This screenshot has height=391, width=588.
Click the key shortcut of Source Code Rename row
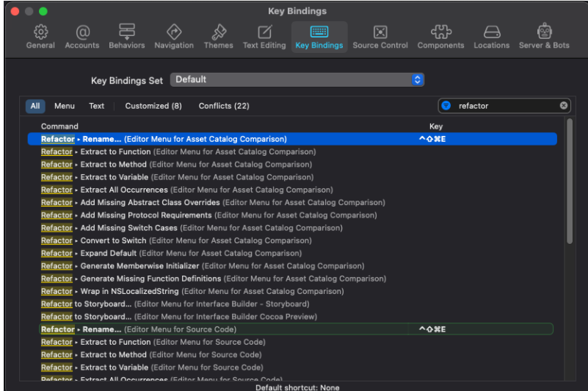tap(432, 329)
